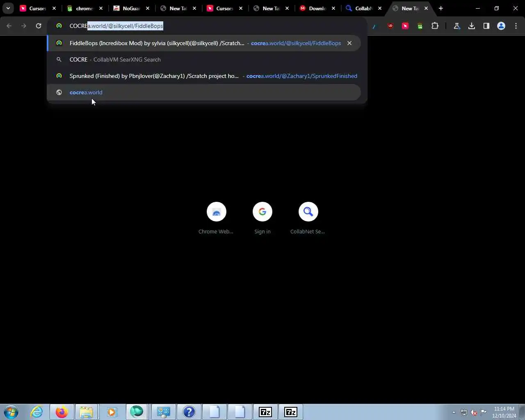Switch to the CollabN tab

point(360,8)
